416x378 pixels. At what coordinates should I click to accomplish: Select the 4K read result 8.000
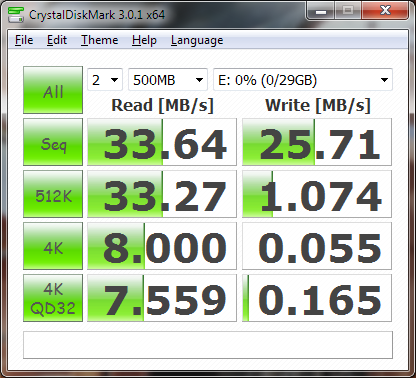point(162,246)
